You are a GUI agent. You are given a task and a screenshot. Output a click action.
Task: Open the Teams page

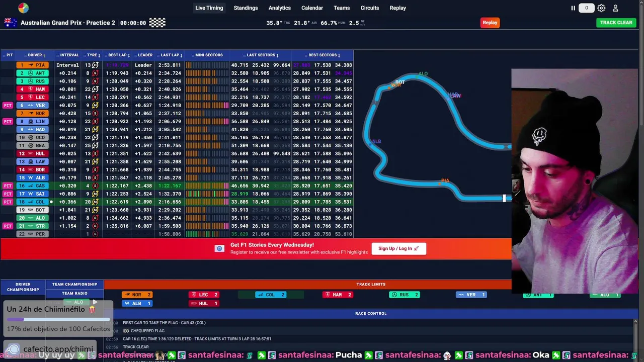pos(342,8)
